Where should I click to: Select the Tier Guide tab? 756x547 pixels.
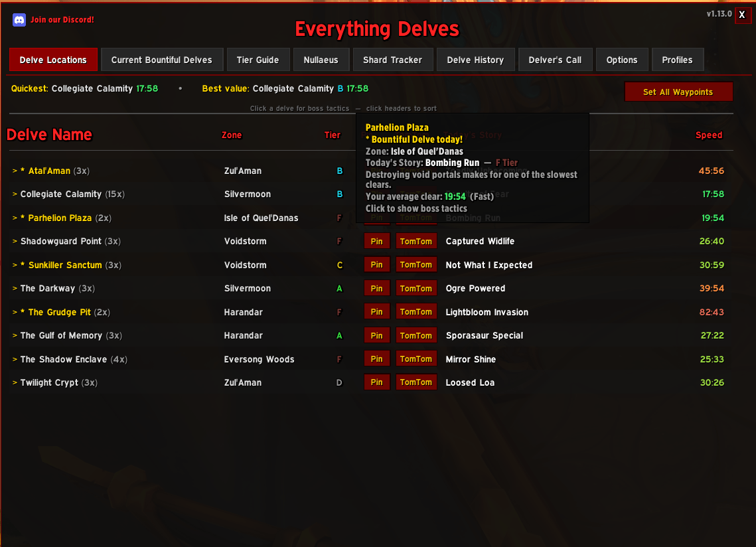coord(258,60)
